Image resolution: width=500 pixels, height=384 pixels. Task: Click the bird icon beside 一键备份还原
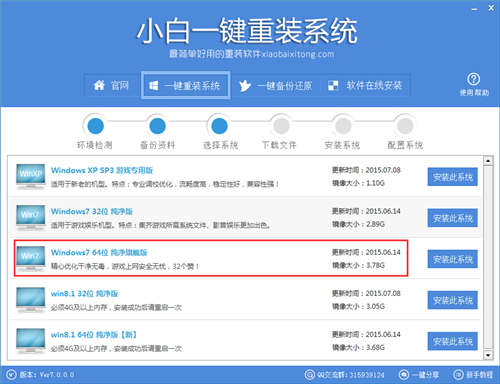tap(245, 86)
